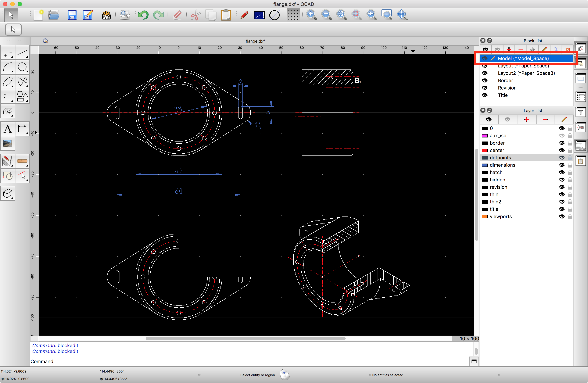The image size is (588, 383).
Task: Toggle visibility of the Border block
Action: [x=485, y=80]
